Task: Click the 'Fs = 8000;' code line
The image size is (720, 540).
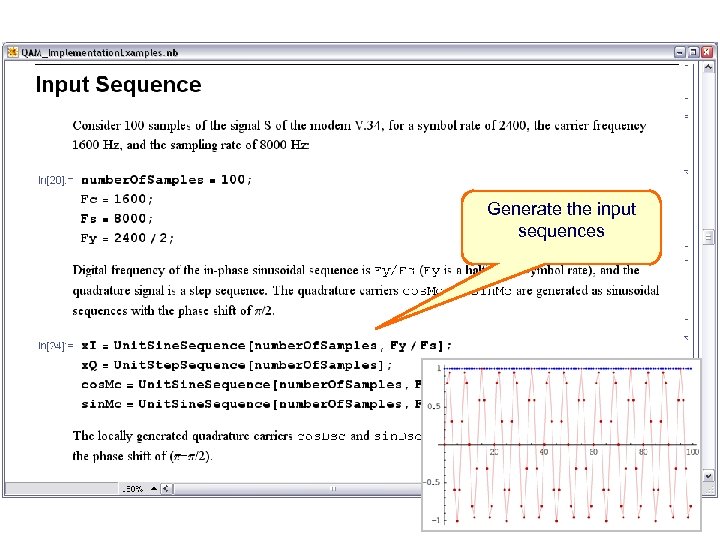Action: pos(117,219)
